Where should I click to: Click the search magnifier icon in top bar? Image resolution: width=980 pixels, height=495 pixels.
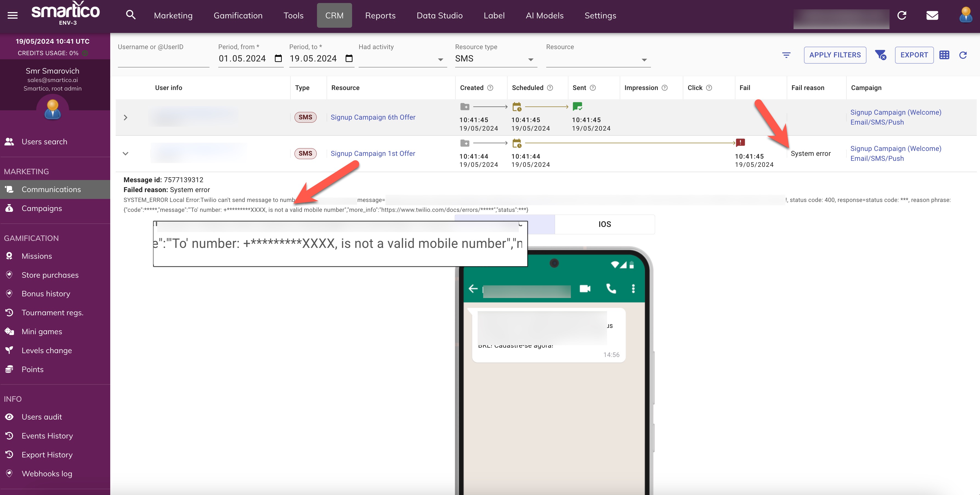131,15
